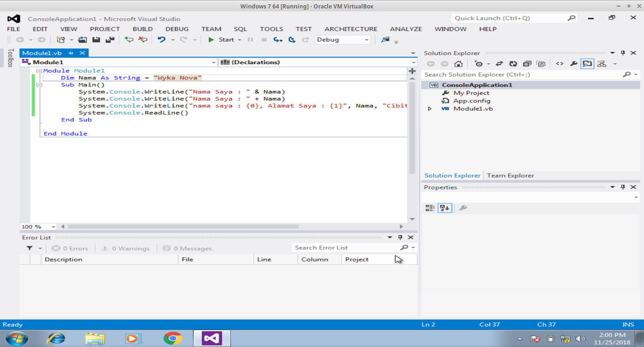The image size is (644, 347).
Task: Select the Save All icon
Action: coord(109,40)
